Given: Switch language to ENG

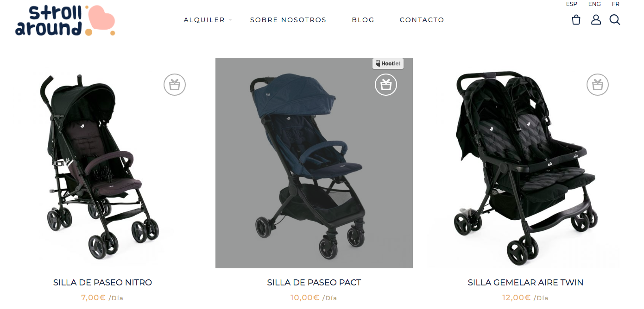Looking at the screenshot, I should coord(594,4).
